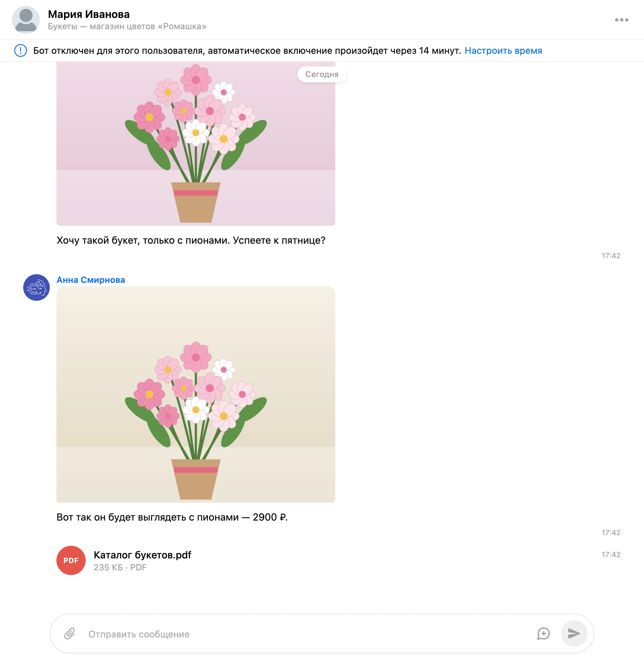Screen dimensions: 644x664
Task: Click the Сегодня date badge
Action: click(x=322, y=74)
